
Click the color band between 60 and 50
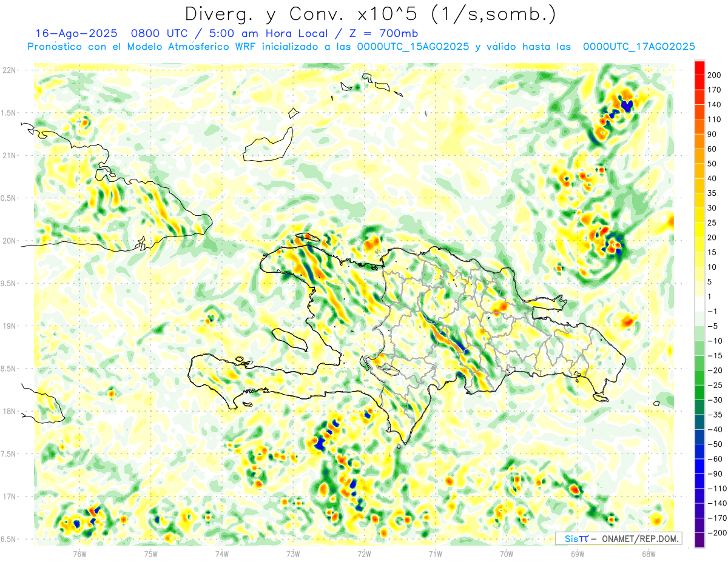point(699,156)
